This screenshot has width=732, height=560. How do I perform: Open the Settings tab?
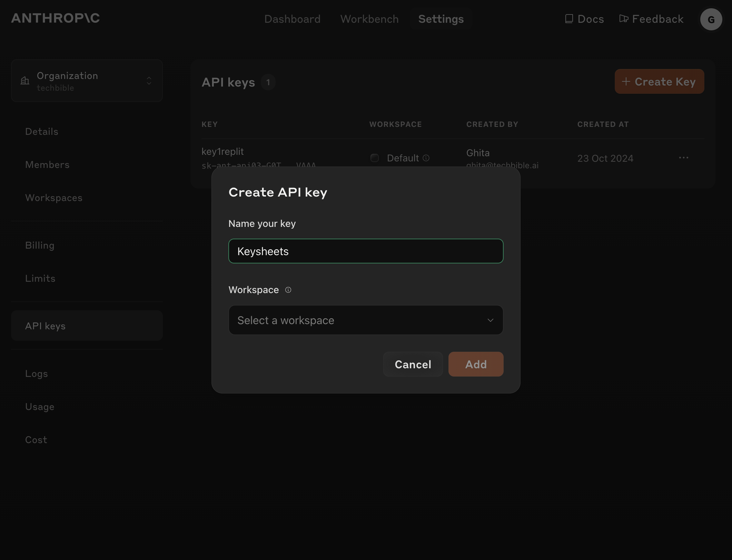coord(441,19)
